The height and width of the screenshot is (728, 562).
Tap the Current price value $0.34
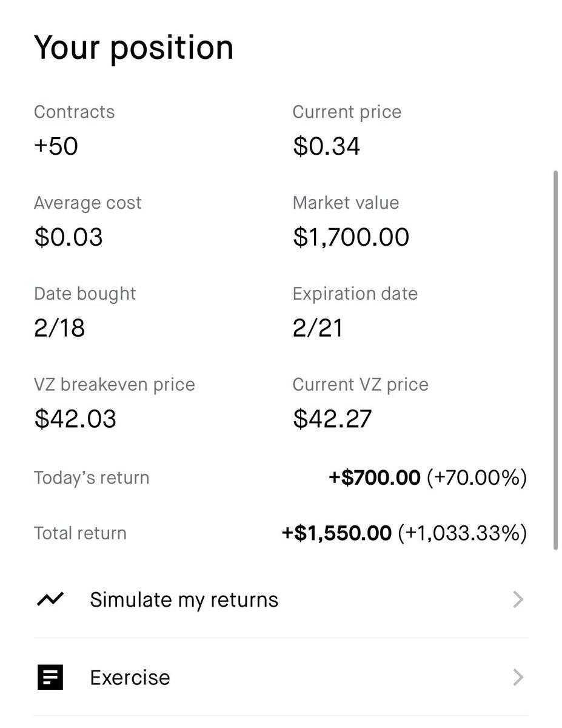pos(327,146)
